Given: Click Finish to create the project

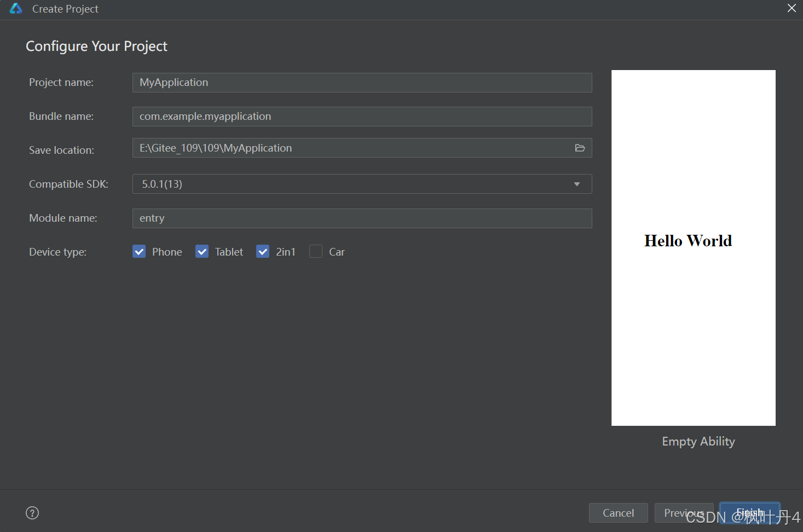Looking at the screenshot, I should 750,513.
